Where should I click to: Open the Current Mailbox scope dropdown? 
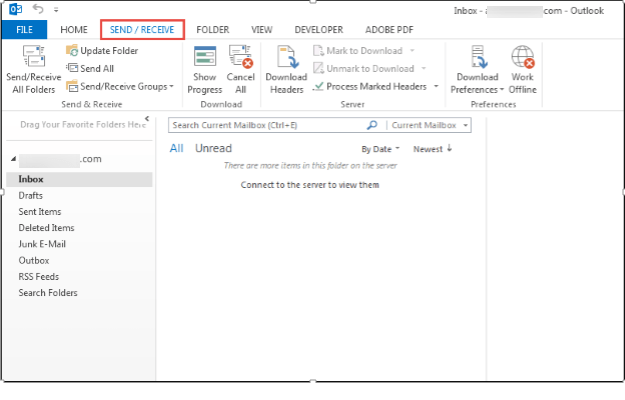[x=429, y=125]
